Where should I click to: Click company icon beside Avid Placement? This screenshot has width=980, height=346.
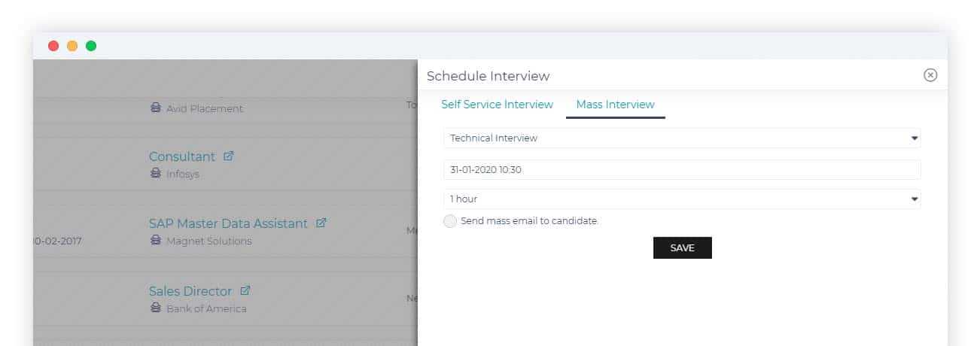pyautogui.click(x=156, y=108)
